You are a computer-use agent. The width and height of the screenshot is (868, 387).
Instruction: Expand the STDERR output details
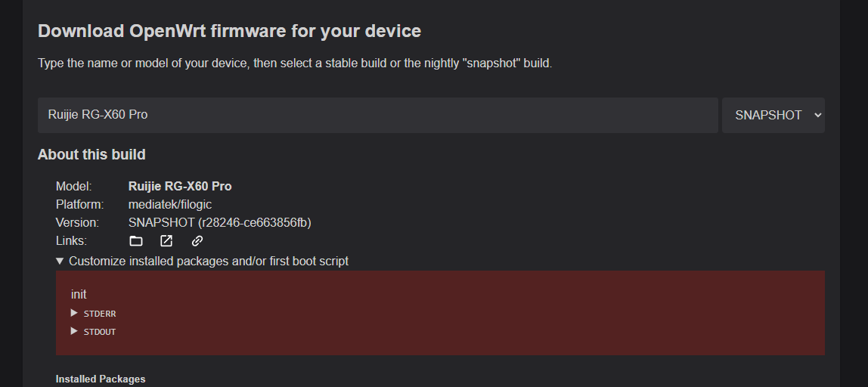click(94, 314)
